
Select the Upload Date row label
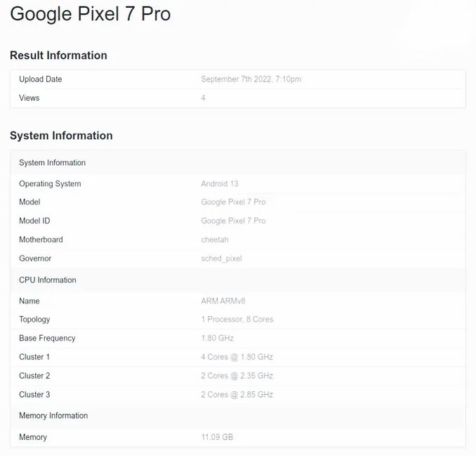[40, 79]
